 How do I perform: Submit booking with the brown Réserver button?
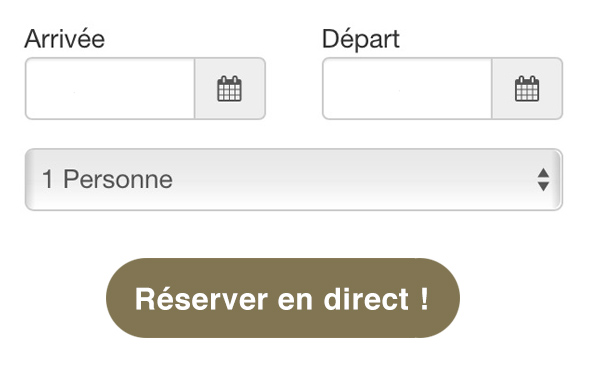tap(283, 298)
